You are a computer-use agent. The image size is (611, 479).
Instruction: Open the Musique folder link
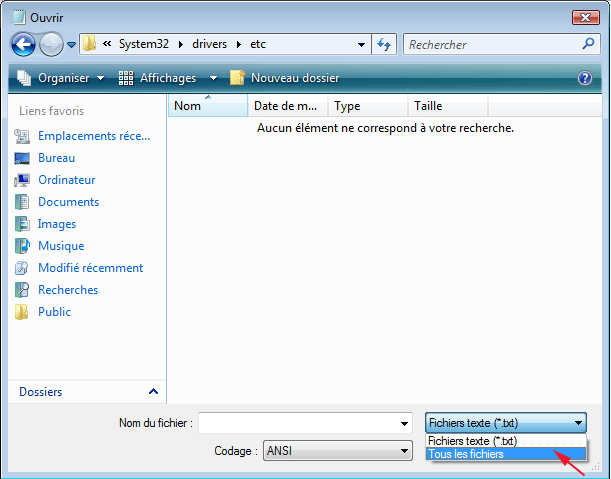tap(61, 246)
